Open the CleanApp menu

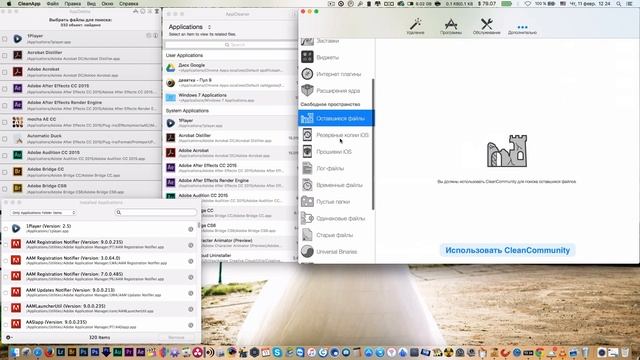tap(29, 4)
